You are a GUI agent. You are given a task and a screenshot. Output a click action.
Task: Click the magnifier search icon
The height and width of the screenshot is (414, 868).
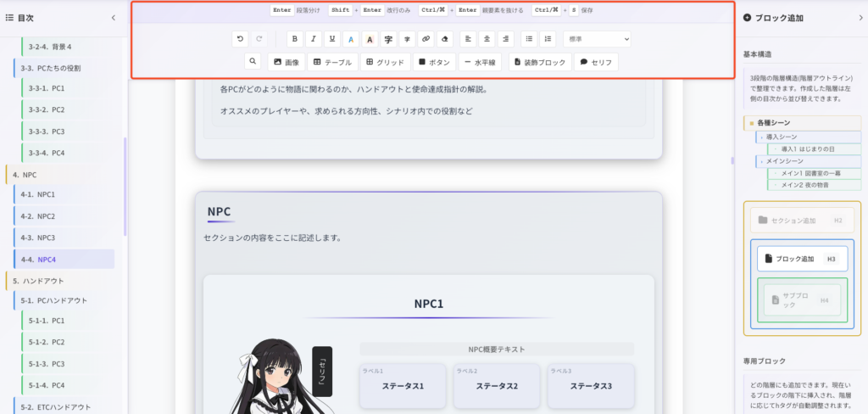pyautogui.click(x=253, y=62)
